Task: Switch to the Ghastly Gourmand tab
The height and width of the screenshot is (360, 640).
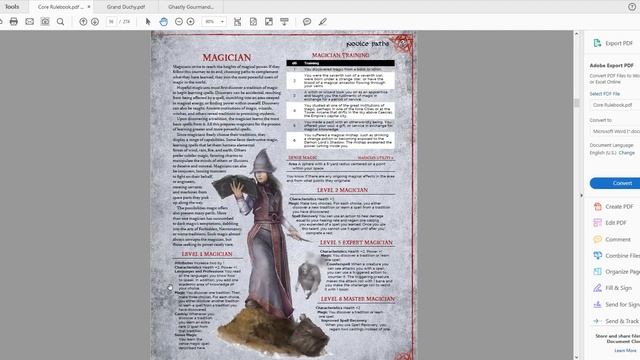Action: tap(191, 7)
